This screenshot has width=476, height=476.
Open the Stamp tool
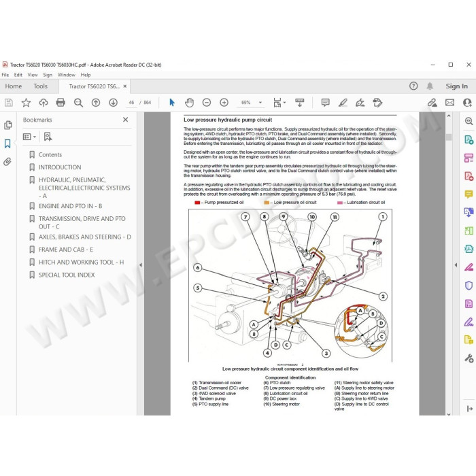tap(377, 103)
